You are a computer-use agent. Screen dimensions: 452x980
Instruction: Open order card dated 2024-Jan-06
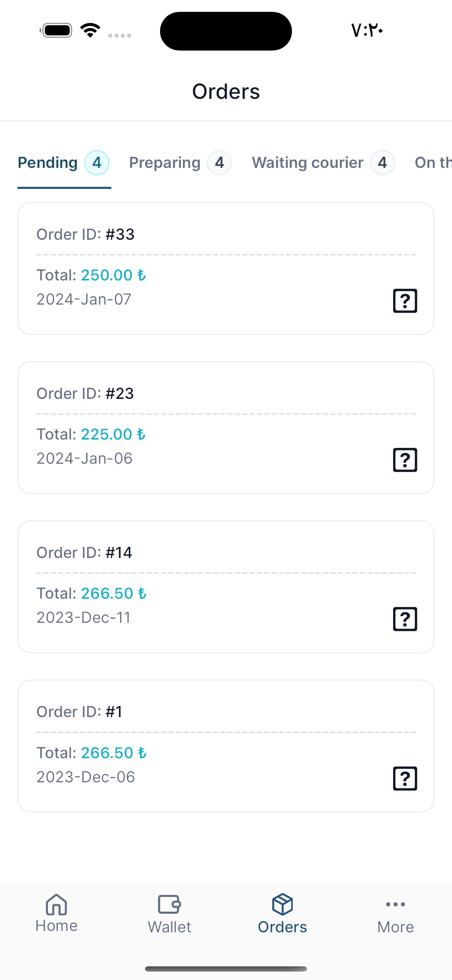click(x=226, y=428)
